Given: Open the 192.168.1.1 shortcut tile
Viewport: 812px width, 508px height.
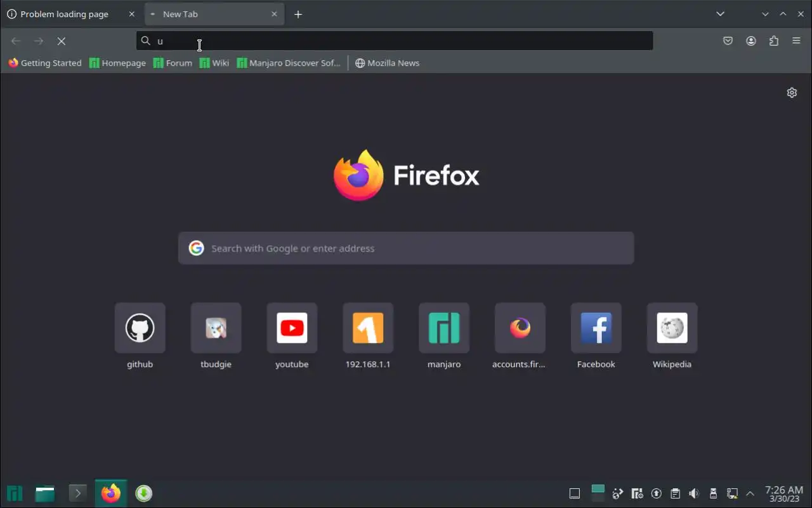Looking at the screenshot, I should [368, 337].
